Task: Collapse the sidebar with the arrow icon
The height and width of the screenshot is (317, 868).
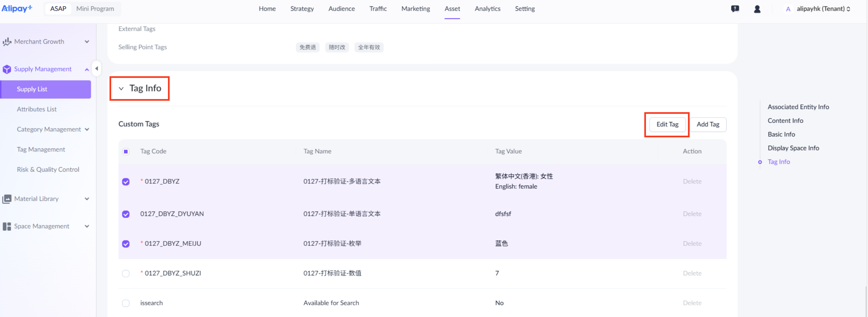Action: (x=96, y=69)
